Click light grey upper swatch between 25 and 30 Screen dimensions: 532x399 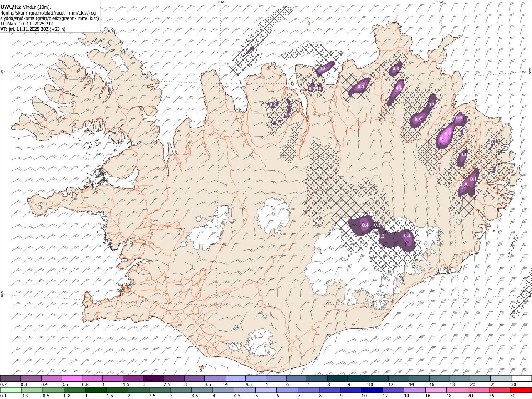pos(500,379)
